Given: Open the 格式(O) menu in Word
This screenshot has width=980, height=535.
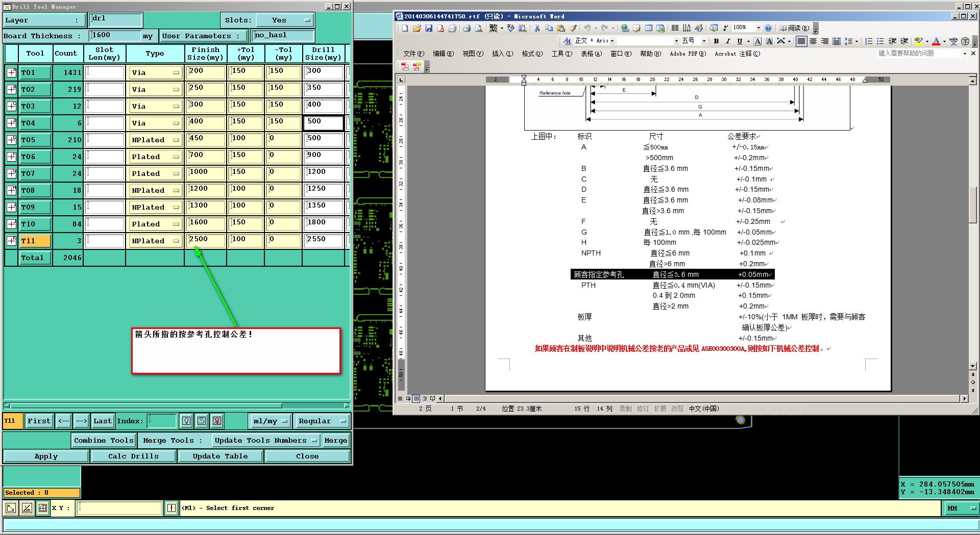Looking at the screenshot, I should (532, 54).
